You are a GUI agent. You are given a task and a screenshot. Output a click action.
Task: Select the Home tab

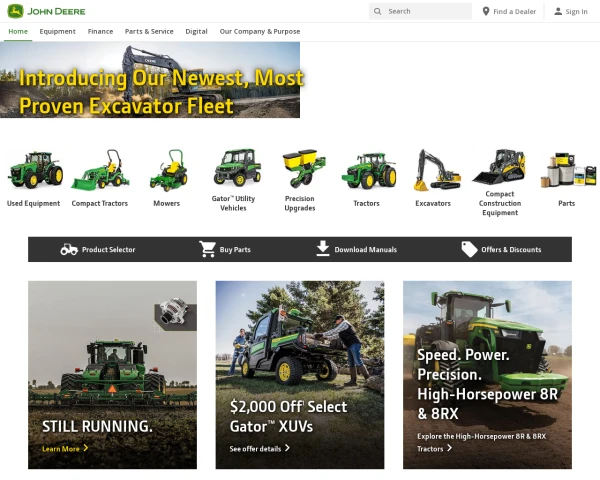(18, 31)
